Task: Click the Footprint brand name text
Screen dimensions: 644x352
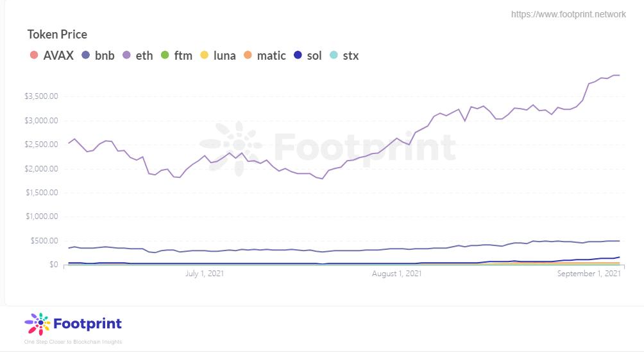Action: pyautogui.click(x=88, y=324)
